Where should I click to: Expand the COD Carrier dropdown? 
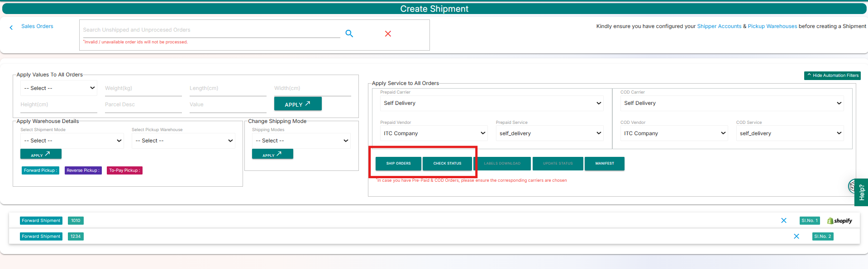[x=732, y=103]
